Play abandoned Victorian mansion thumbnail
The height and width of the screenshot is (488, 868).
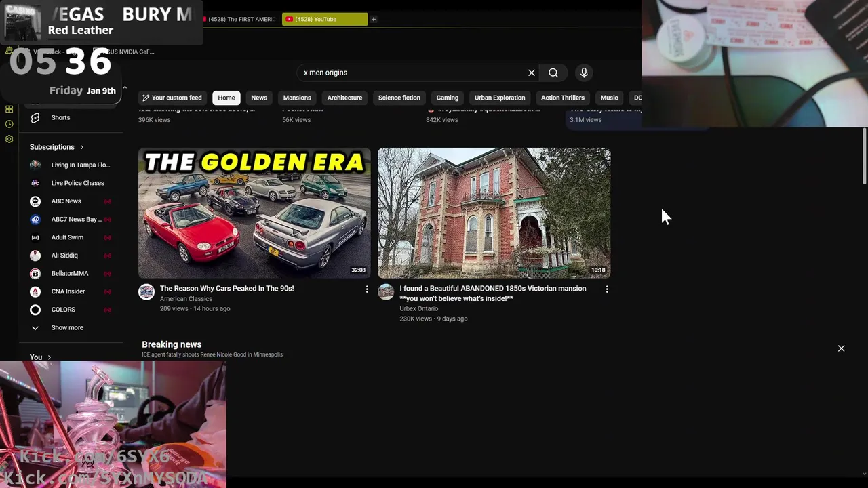tap(494, 213)
